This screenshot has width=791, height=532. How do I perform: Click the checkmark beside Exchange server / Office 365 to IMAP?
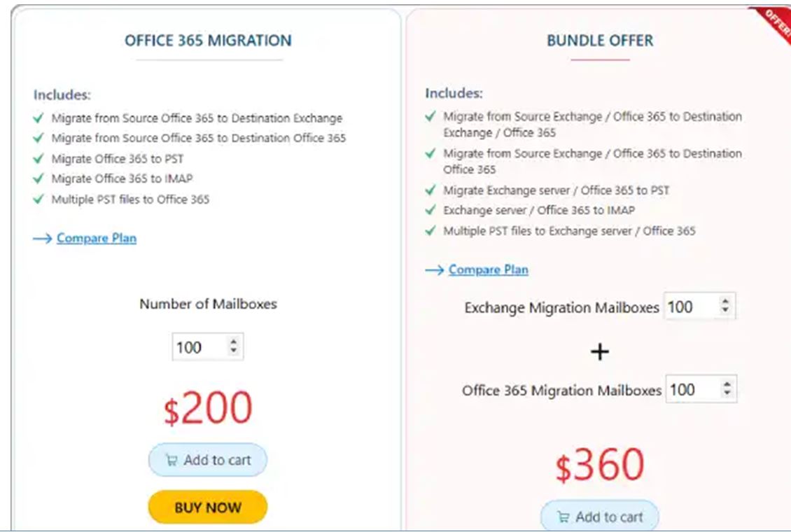[430, 210]
